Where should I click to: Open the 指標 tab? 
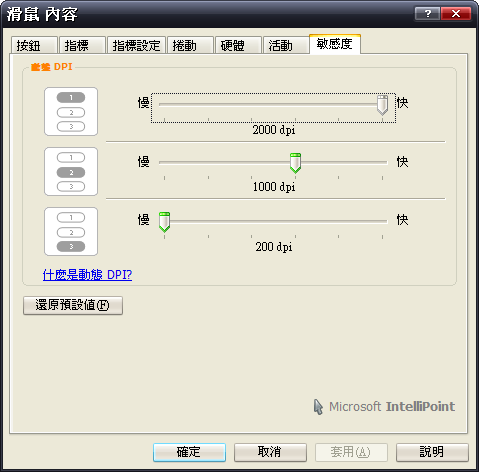point(82,45)
